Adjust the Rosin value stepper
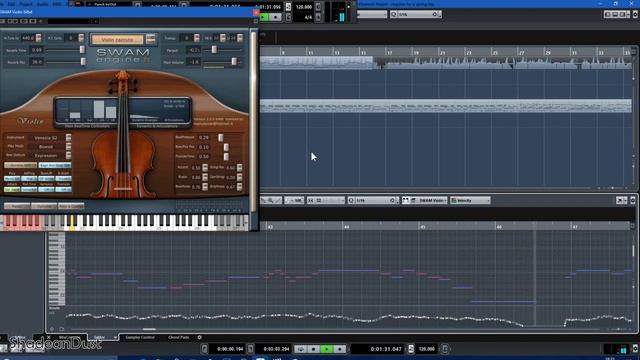The height and width of the screenshot is (360, 640). [x=205, y=177]
